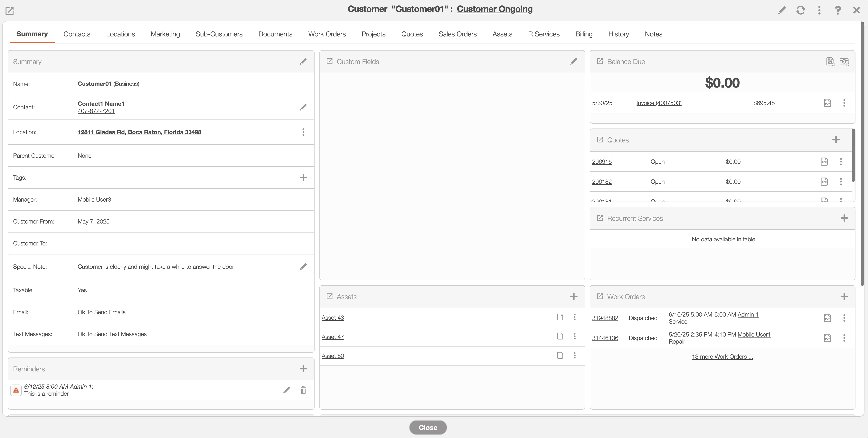Open the kebab menu for work order 31446136

(x=844, y=338)
